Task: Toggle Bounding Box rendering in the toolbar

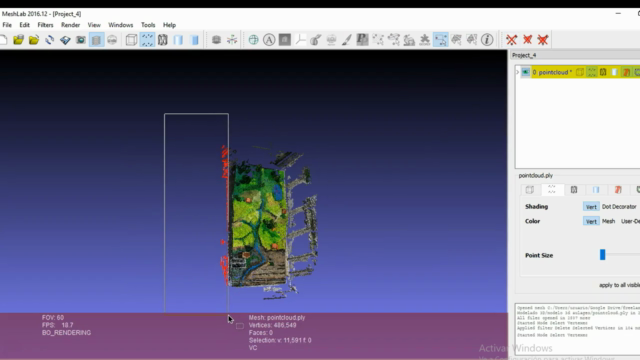Action: point(131,40)
